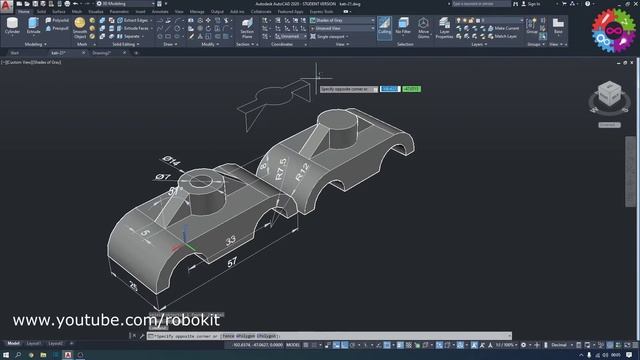Open the Unsaved View dropdown
Viewport: 640px width, 360px height.
point(342,28)
